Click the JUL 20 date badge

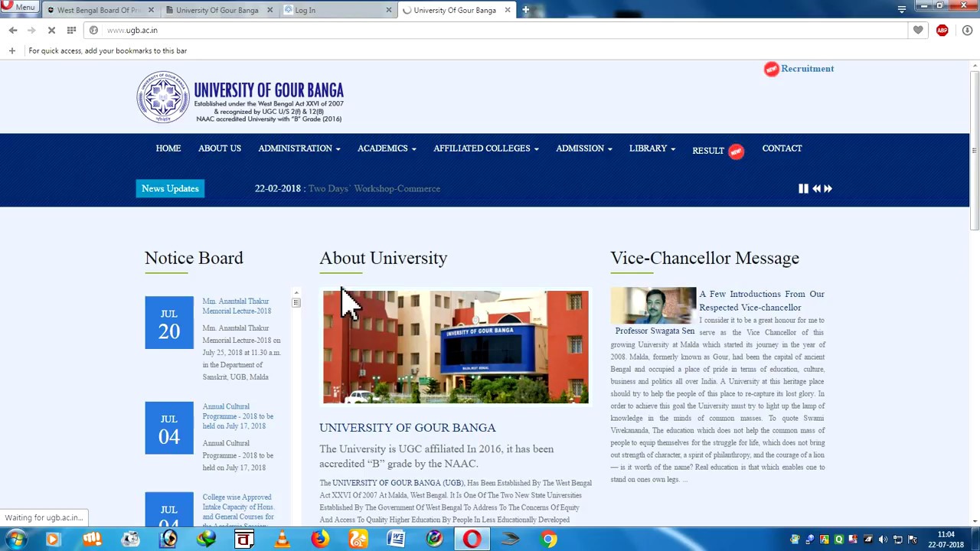tap(169, 322)
